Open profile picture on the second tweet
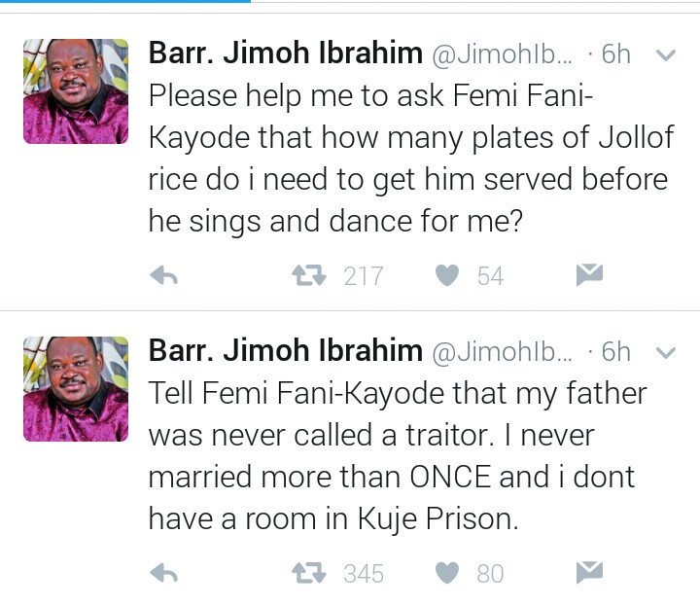The height and width of the screenshot is (606, 700). [x=76, y=388]
